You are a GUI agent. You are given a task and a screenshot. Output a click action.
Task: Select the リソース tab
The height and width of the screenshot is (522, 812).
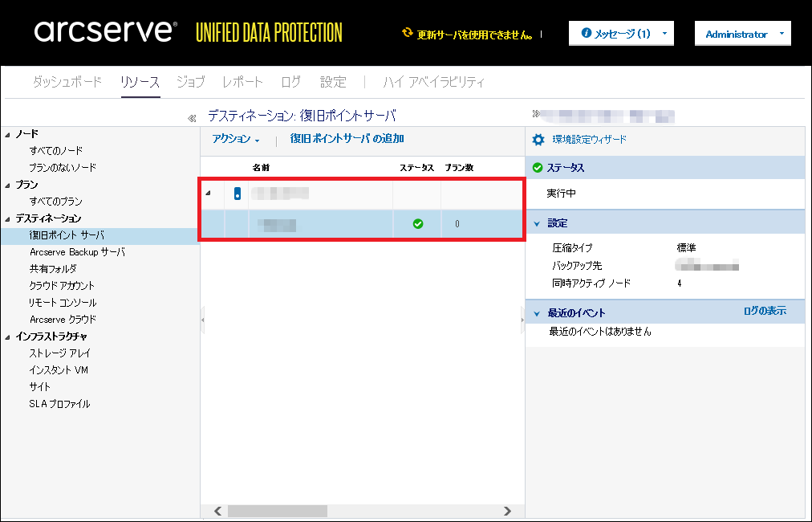coord(140,82)
